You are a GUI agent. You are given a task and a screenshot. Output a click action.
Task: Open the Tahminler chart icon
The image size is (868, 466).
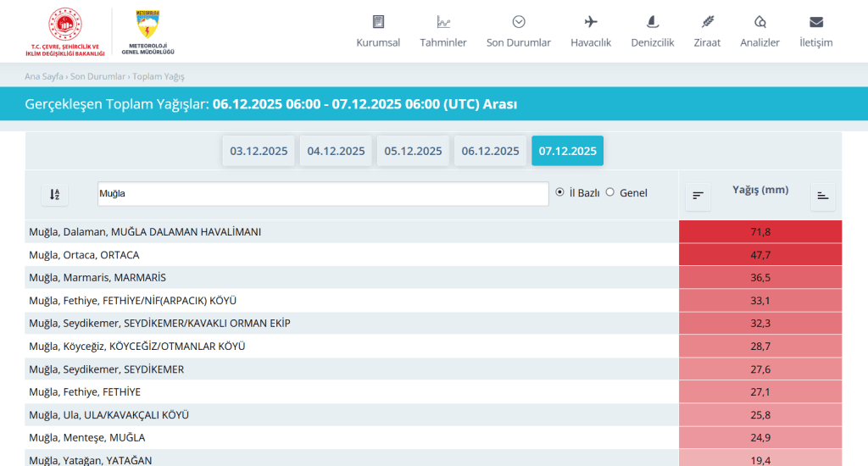pyautogui.click(x=443, y=22)
